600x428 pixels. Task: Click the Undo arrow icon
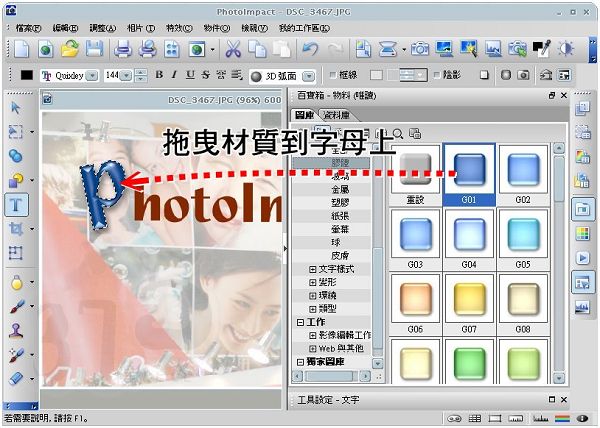[310, 50]
